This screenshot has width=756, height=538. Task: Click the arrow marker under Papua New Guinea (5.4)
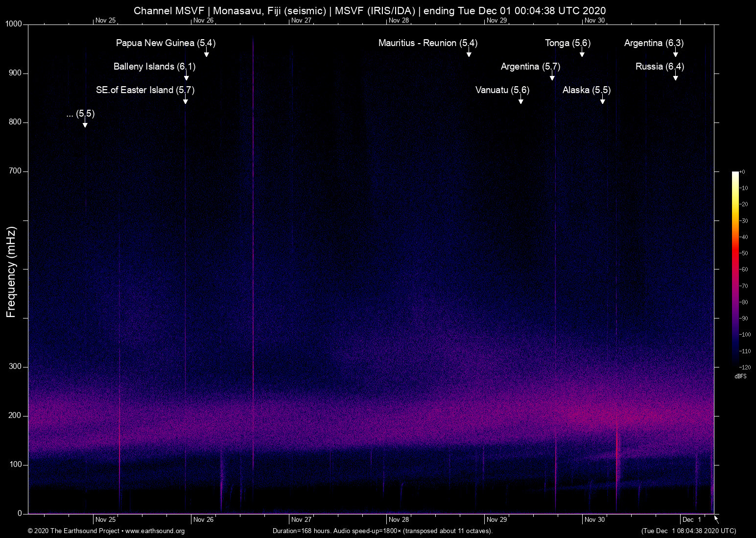coord(206,53)
